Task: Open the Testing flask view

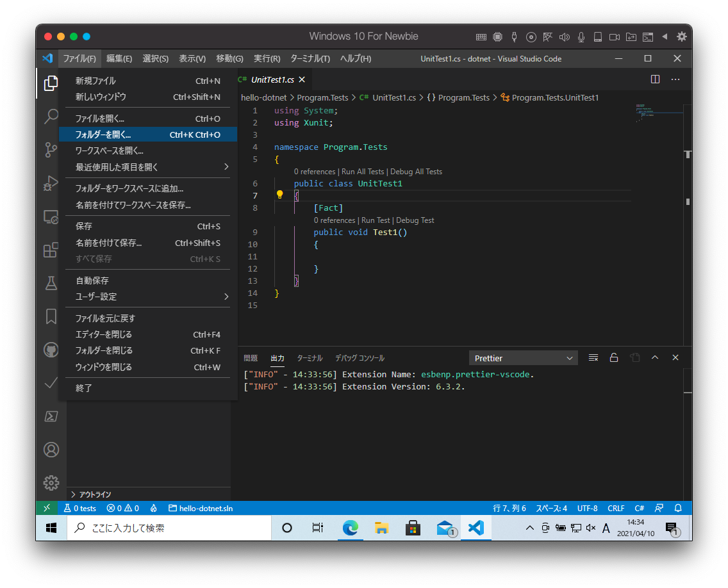Action: point(51,283)
